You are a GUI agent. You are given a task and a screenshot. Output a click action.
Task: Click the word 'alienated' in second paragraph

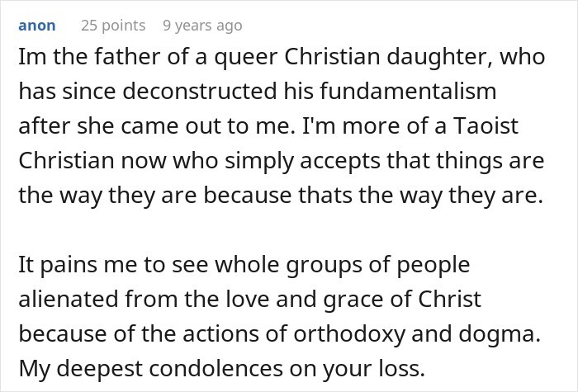tap(69, 299)
